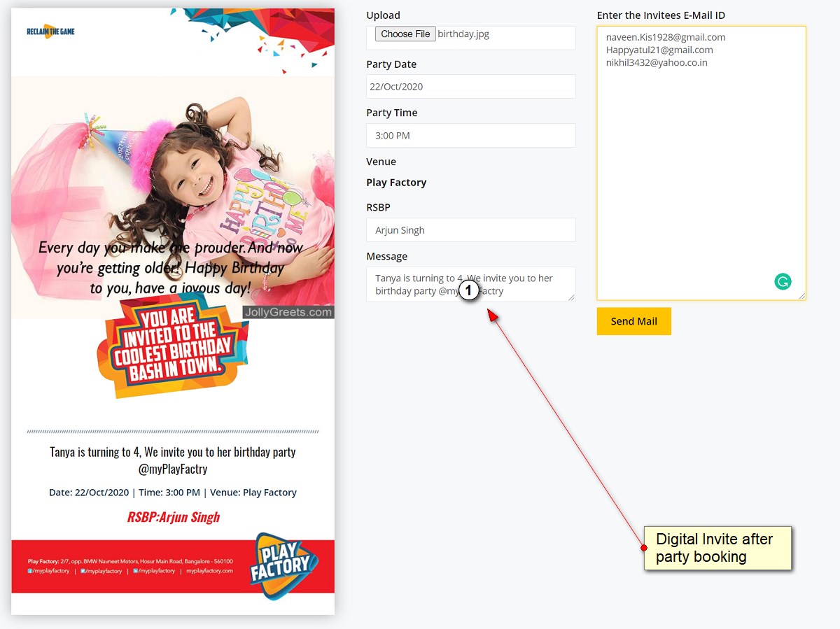Click the 'You are invited' birthday bash badge
Viewport: 840px width, 629px height.
[x=173, y=345]
